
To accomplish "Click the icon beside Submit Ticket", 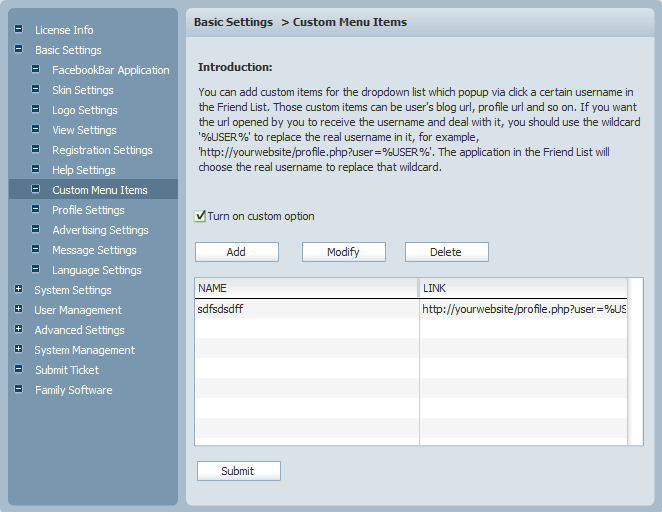I will (x=18, y=369).
